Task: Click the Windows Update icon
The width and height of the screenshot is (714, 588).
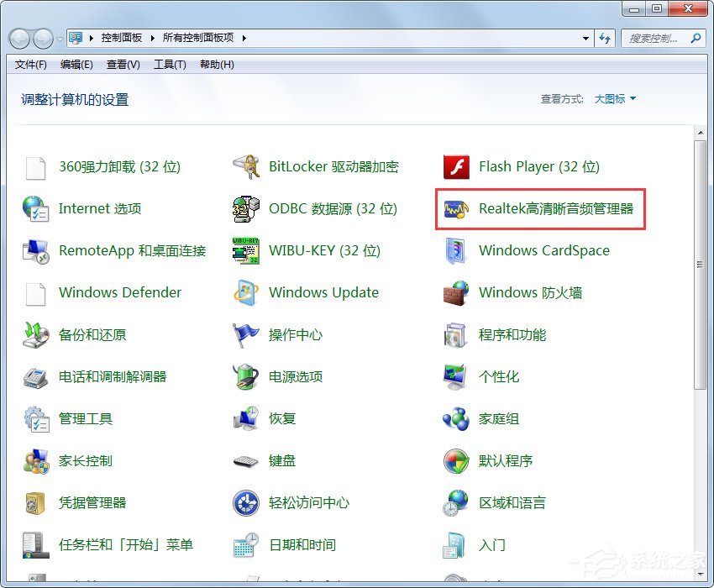Action: coord(246,293)
